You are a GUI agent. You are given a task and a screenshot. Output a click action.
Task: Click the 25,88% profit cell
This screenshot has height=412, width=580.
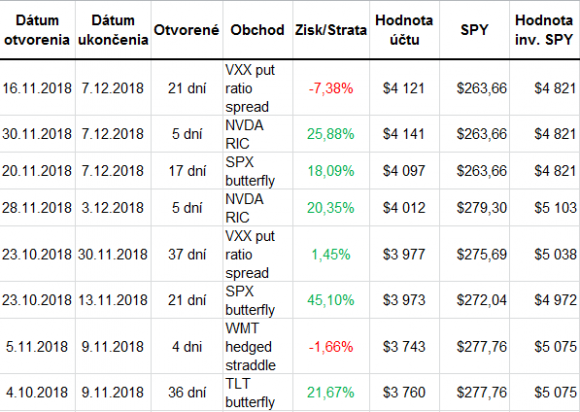pyautogui.click(x=331, y=134)
